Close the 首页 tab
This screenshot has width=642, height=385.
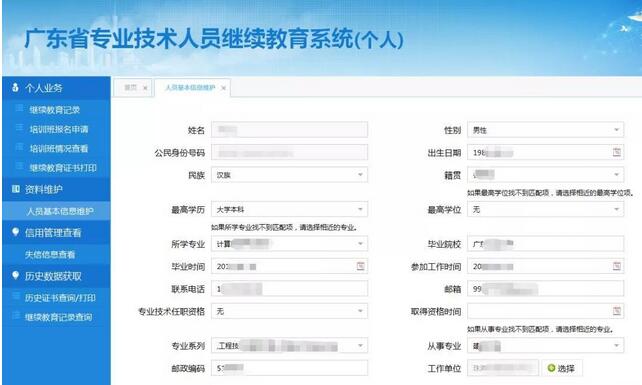pos(145,88)
